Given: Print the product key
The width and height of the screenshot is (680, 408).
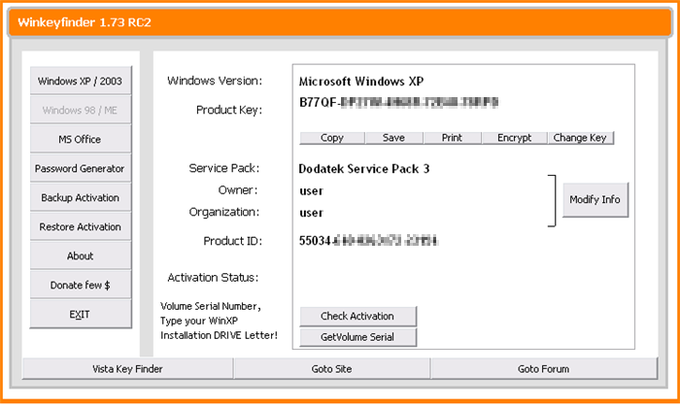Looking at the screenshot, I should tap(452, 137).
